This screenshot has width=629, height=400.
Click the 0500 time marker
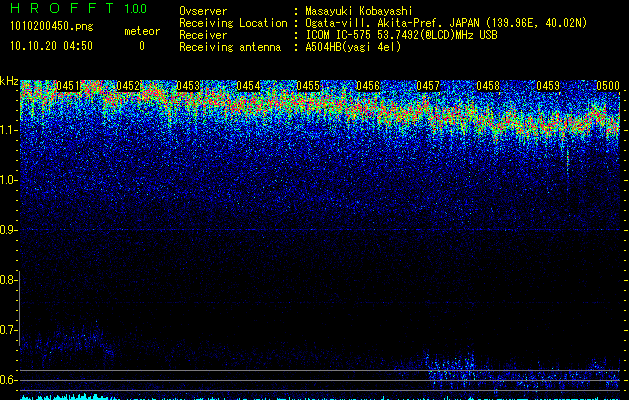coord(608,86)
